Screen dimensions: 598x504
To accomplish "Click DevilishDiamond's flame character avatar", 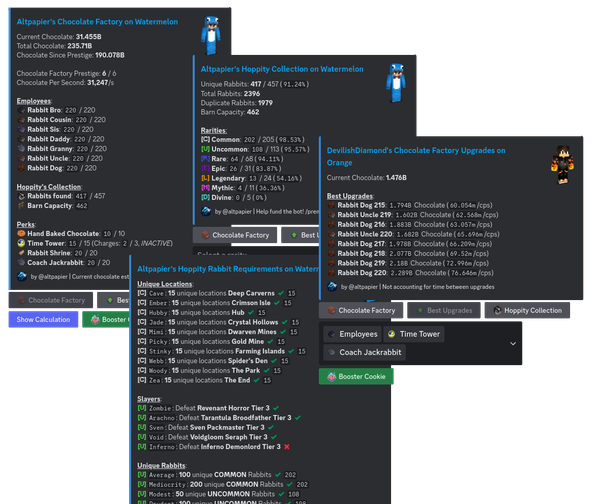I will tap(562, 164).
